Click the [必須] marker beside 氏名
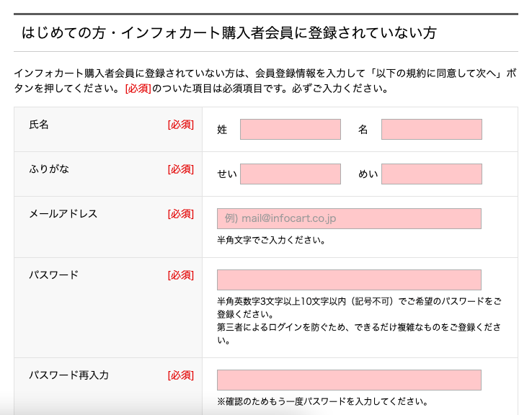Viewport: 532px width, 415px height. pos(180,125)
